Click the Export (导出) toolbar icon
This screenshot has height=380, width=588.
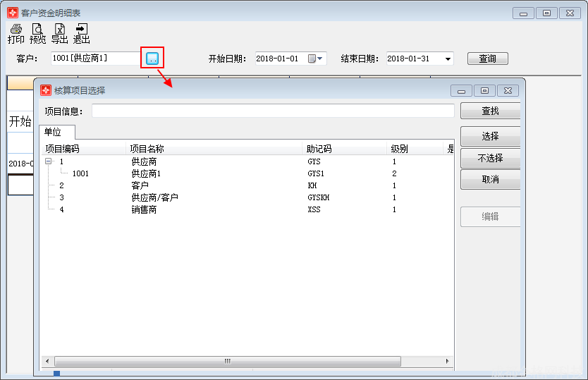[60, 34]
